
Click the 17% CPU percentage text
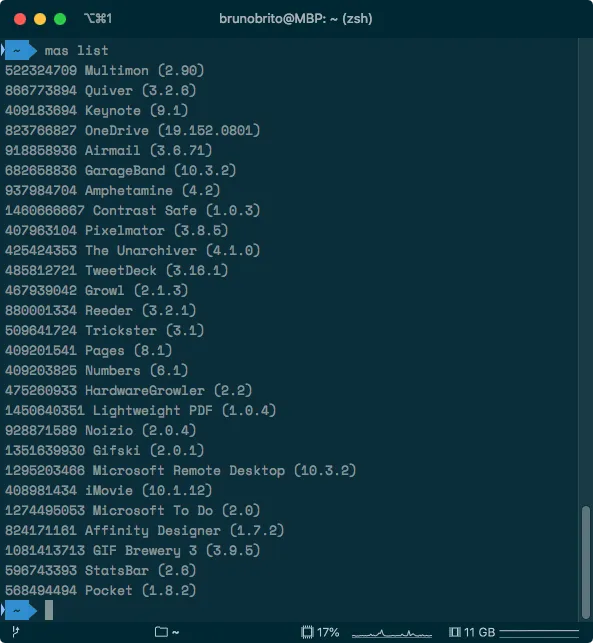point(328,632)
